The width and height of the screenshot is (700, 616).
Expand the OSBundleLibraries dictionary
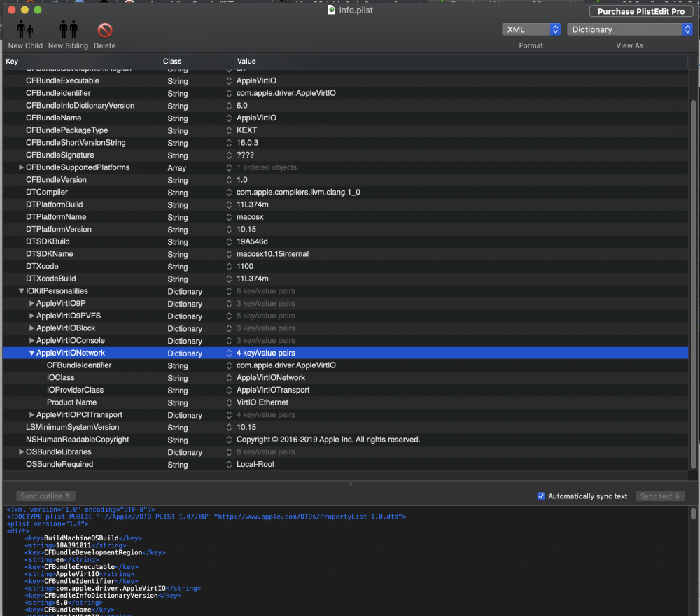pos(21,451)
